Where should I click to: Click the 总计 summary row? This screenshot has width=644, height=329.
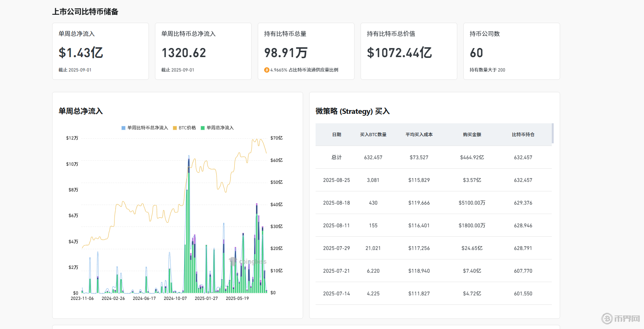(433, 157)
